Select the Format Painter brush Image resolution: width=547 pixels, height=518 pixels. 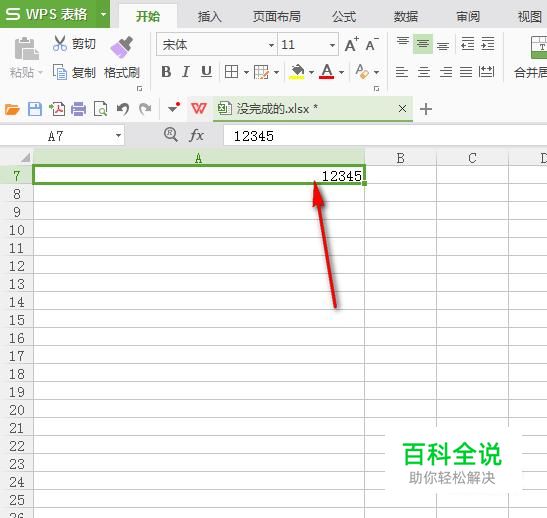pyautogui.click(x=122, y=47)
